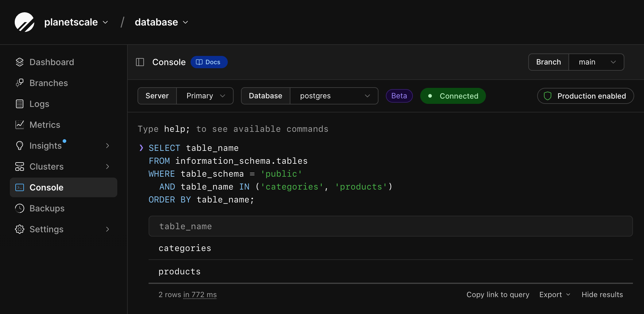Viewport: 644px width, 314px height.
Task: Click the Insights notification dot
Action: 64,141
